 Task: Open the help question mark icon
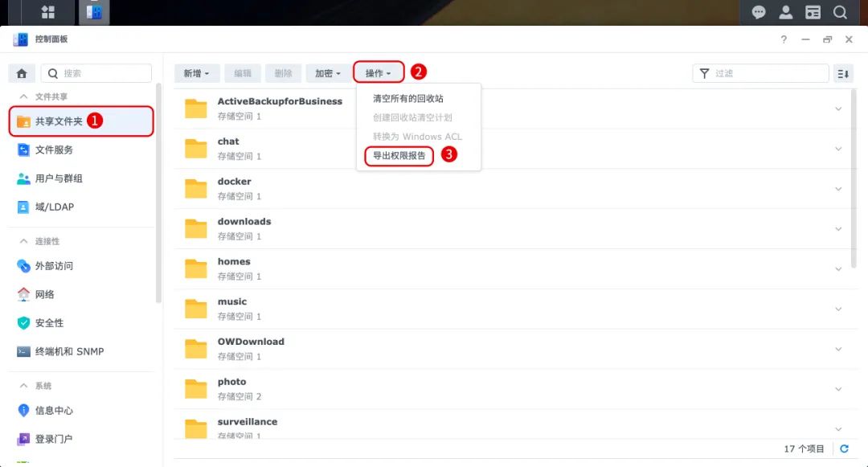[x=784, y=39]
